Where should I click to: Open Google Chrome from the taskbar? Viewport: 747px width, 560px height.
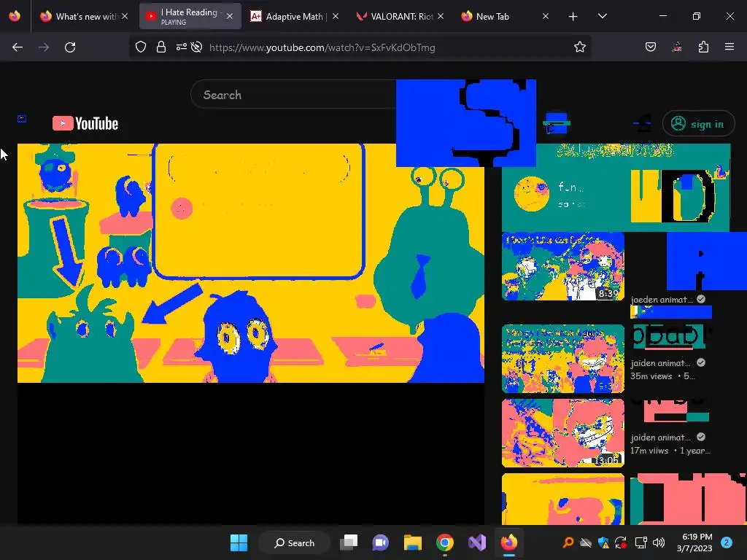click(444, 542)
